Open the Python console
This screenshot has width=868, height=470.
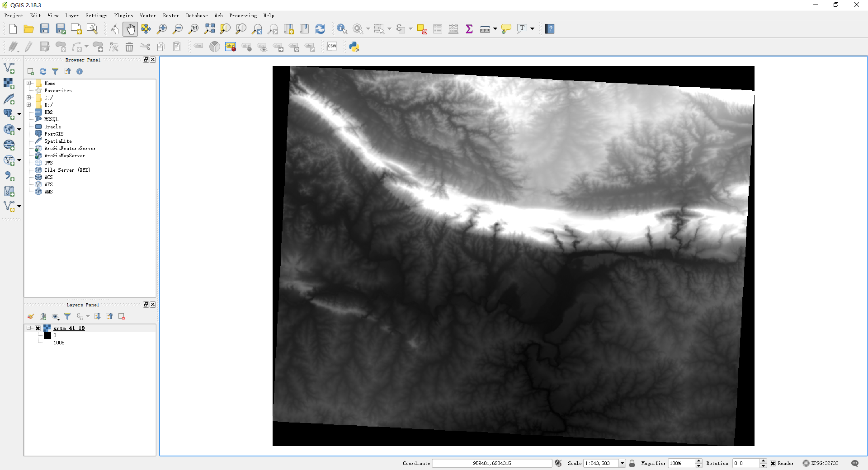click(x=354, y=46)
